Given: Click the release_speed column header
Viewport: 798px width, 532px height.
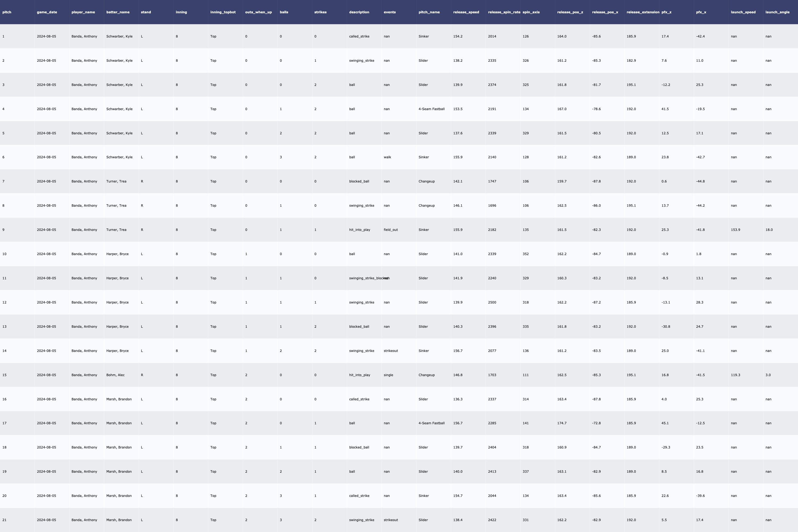Looking at the screenshot, I should (x=466, y=12).
